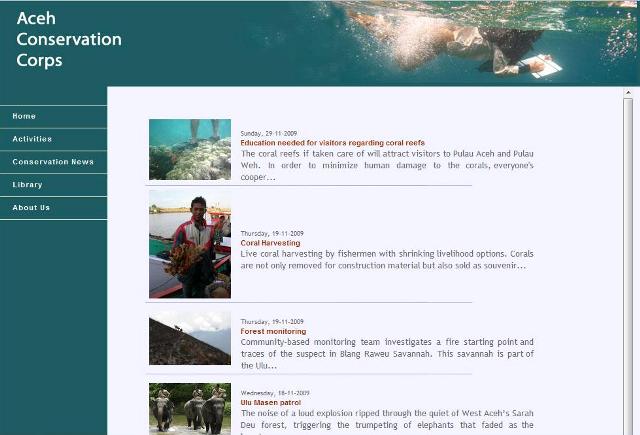Click the coral reefs article summary text
Viewport: 640px width, 435px height.
[x=387, y=165]
